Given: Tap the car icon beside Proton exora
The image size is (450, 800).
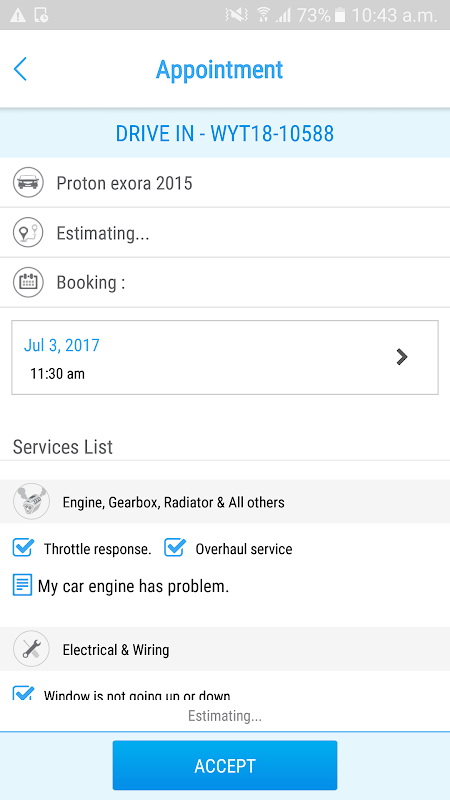Looking at the screenshot, I should click(28, 183).
